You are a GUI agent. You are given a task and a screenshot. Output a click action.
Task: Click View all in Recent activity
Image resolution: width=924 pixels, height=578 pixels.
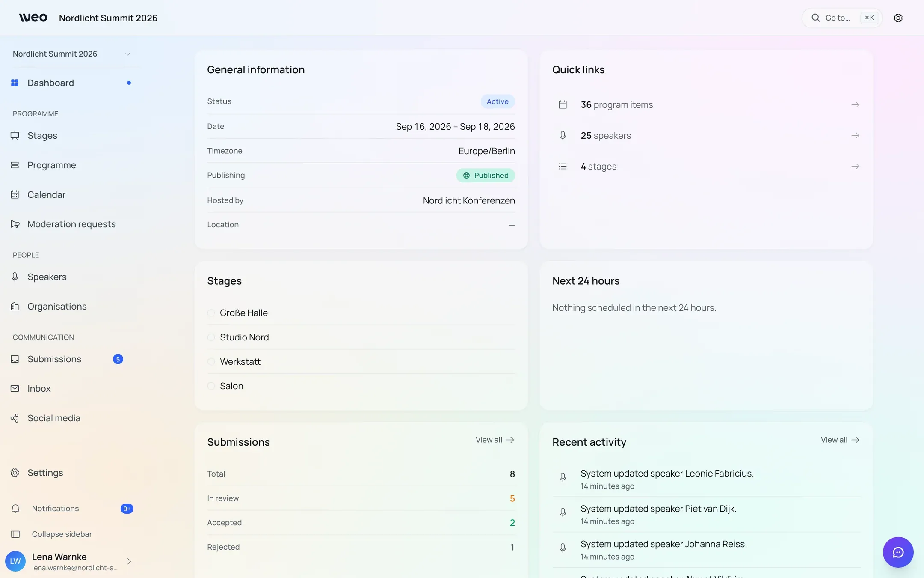click(x=840, y=440)
